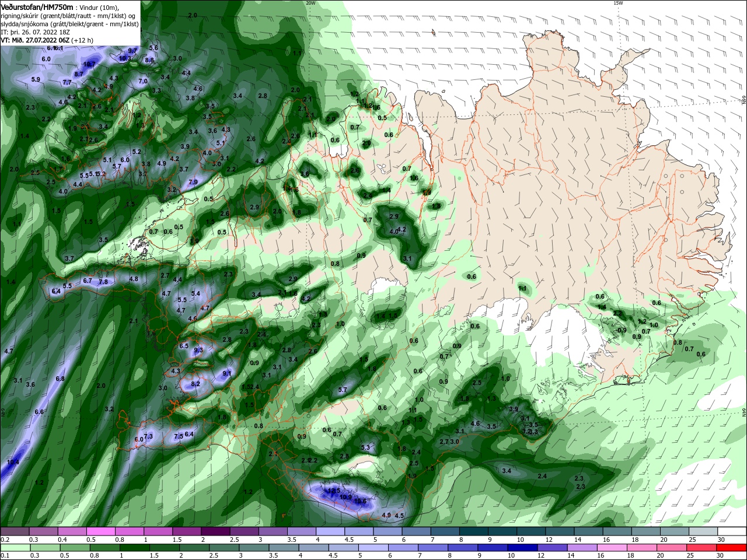
Task: Select the '7.9' precipitation value
Action: click(x=194, y=182)
